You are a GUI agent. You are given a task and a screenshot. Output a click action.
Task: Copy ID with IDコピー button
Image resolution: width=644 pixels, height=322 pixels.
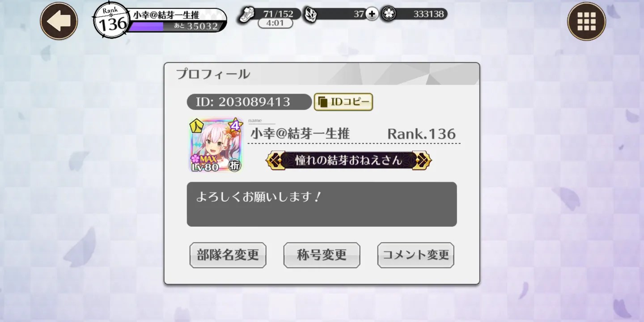tap(343, 102)
